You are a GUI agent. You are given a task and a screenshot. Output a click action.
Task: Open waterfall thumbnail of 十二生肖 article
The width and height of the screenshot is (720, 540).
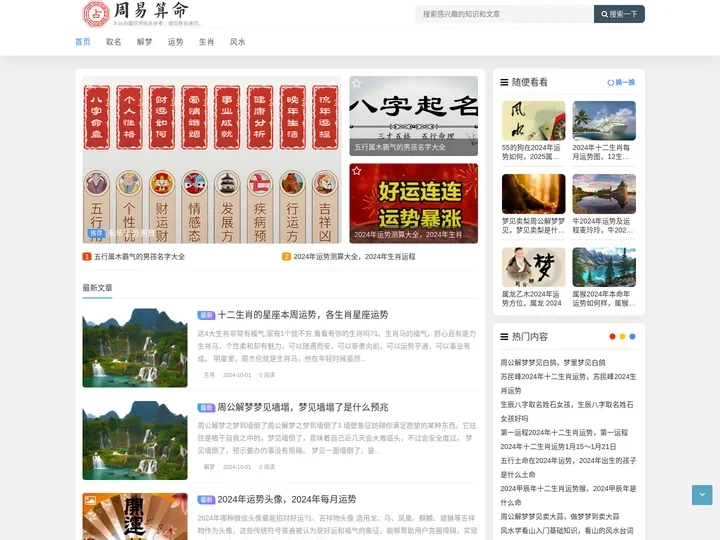[135, 348]
